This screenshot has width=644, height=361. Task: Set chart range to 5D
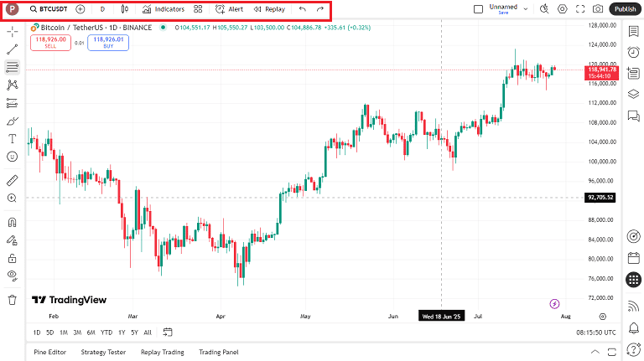[50, 333]
